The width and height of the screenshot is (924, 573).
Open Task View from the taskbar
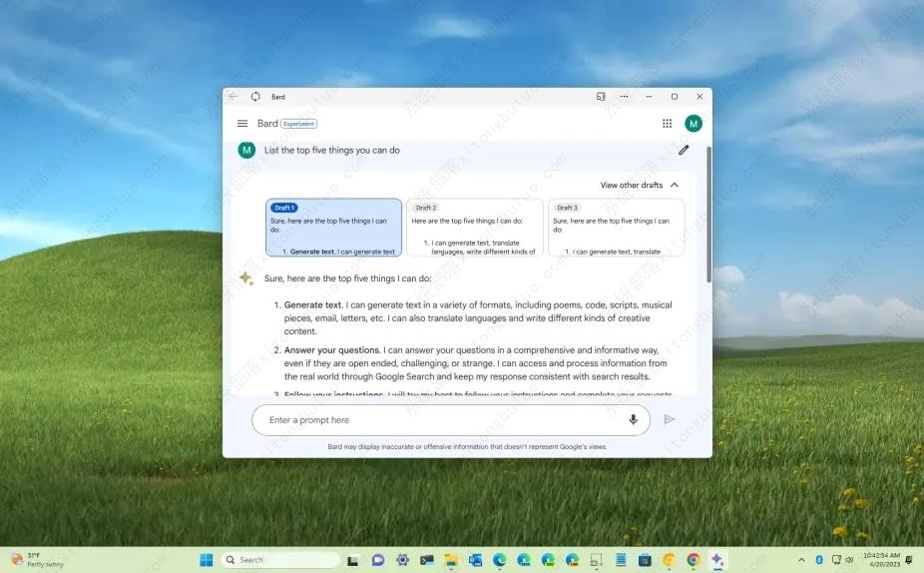click(352, 560)
